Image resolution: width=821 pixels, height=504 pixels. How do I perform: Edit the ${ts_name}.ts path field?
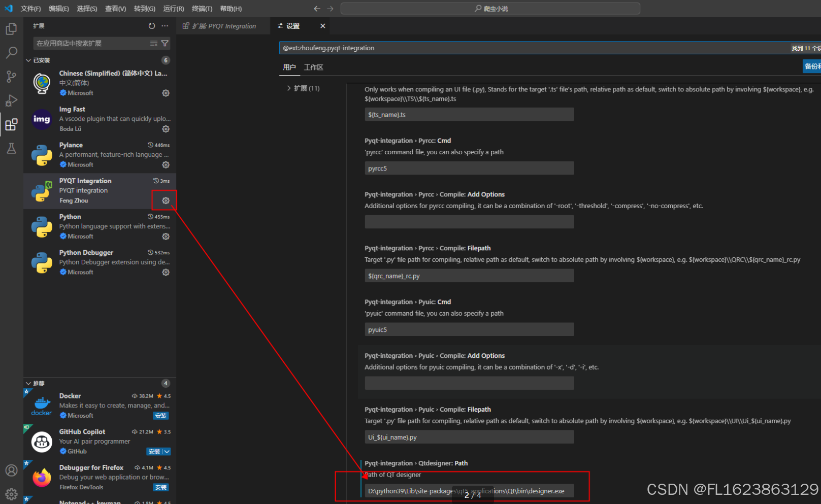click(469, 115)
